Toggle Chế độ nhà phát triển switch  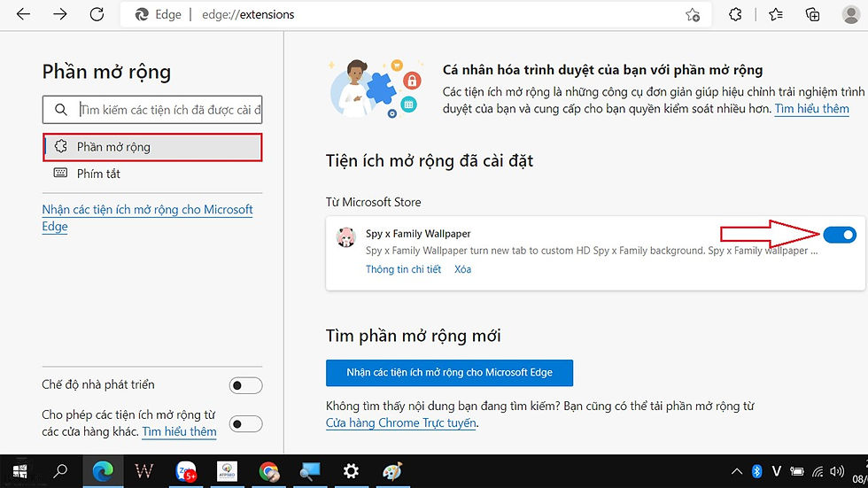coord(245,385)
